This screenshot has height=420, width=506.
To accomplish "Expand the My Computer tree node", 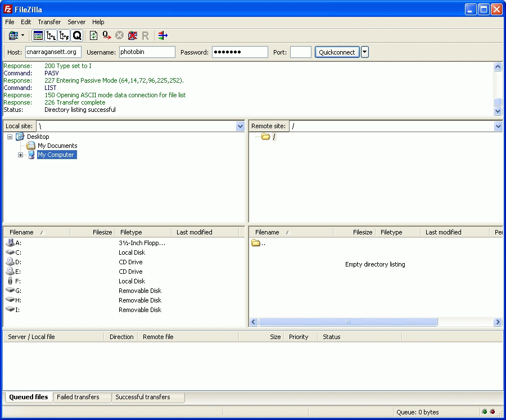I will pyautogui.click(x=20, y=155).
